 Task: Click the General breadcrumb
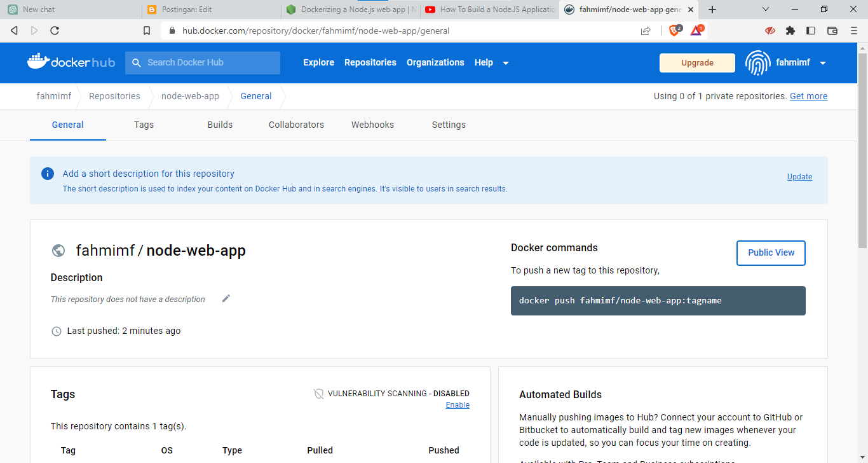tap(256, 96)
